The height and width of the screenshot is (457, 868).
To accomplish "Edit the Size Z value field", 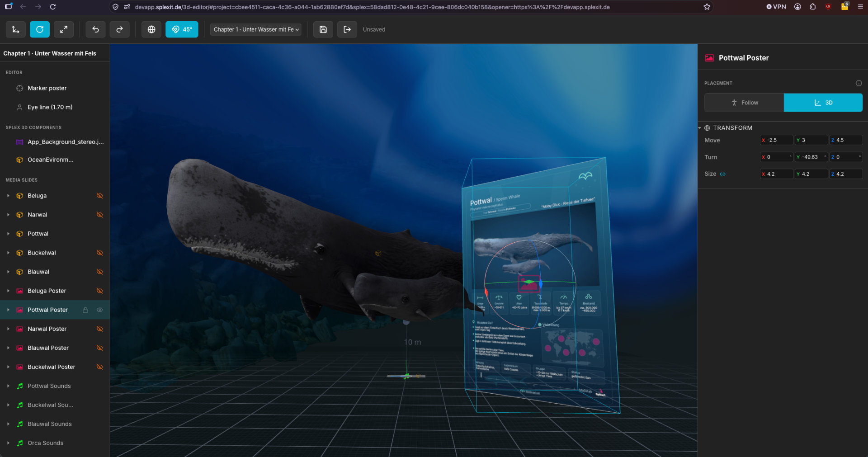I will pyautogui.click(x=846, y=174).
